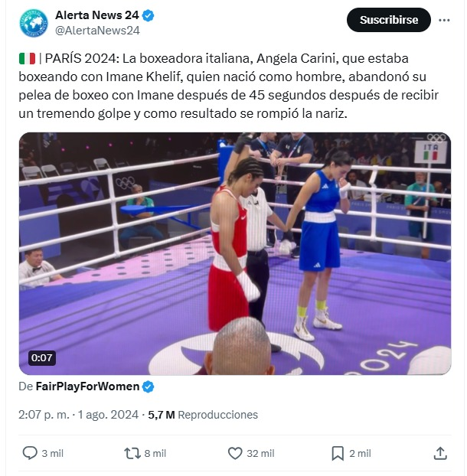Click the 5,7 M Reproducciones count
This screenshot has width=467, height=476.
203,415
